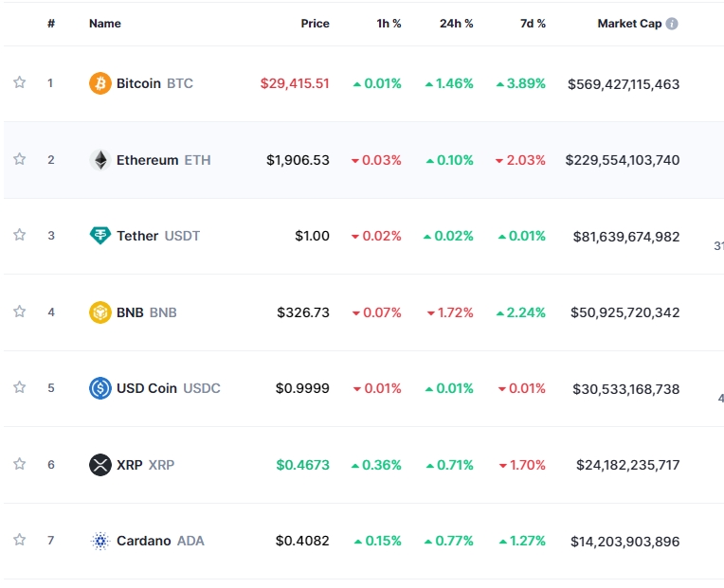
Task: Click the Market Cap info icon
Action: point(672,24)
